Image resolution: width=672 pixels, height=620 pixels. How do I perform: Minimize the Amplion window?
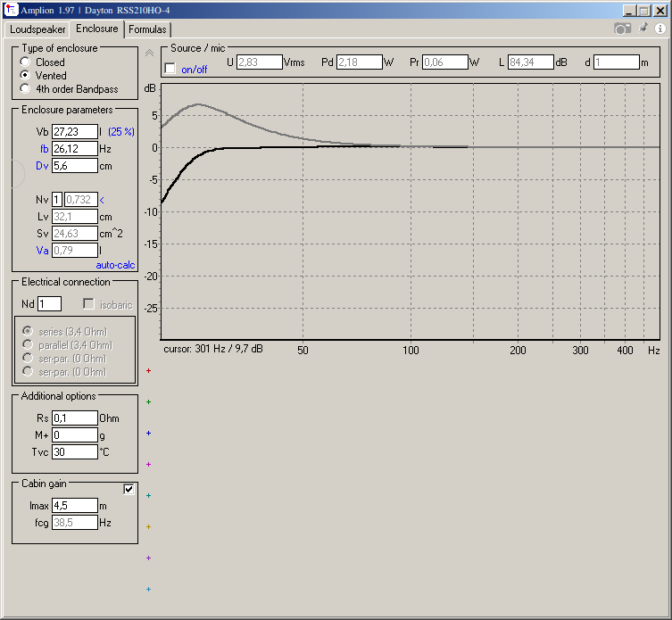(x=628, y=11)
